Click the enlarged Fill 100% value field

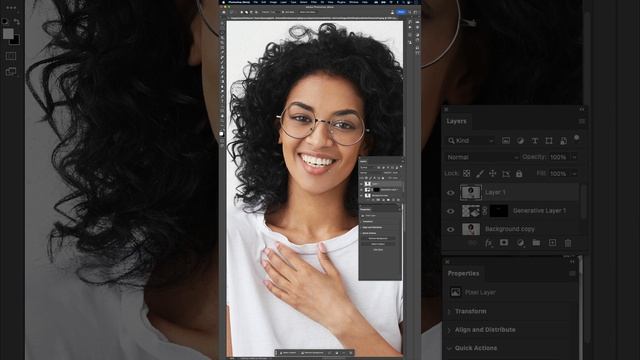558,174
